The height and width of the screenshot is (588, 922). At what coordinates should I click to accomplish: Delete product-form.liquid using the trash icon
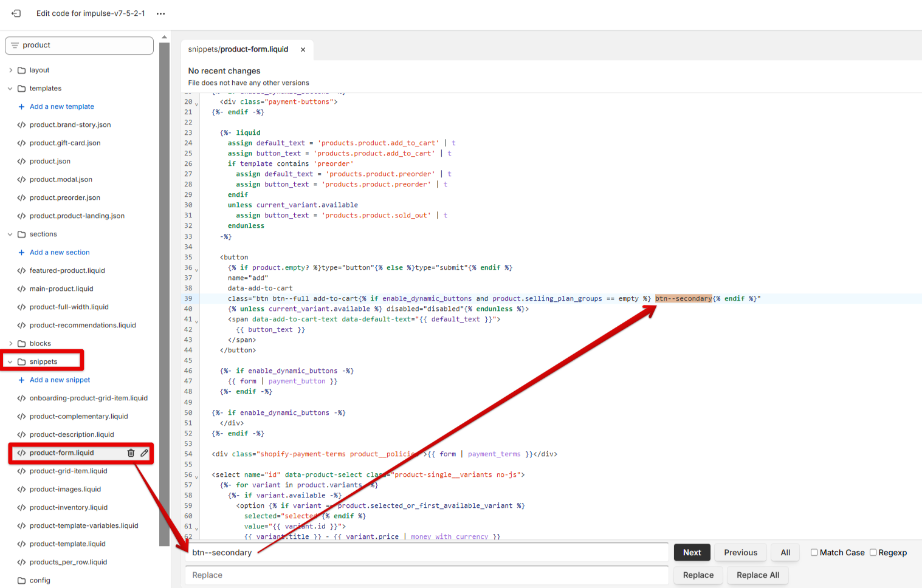(x=131, y=453)
